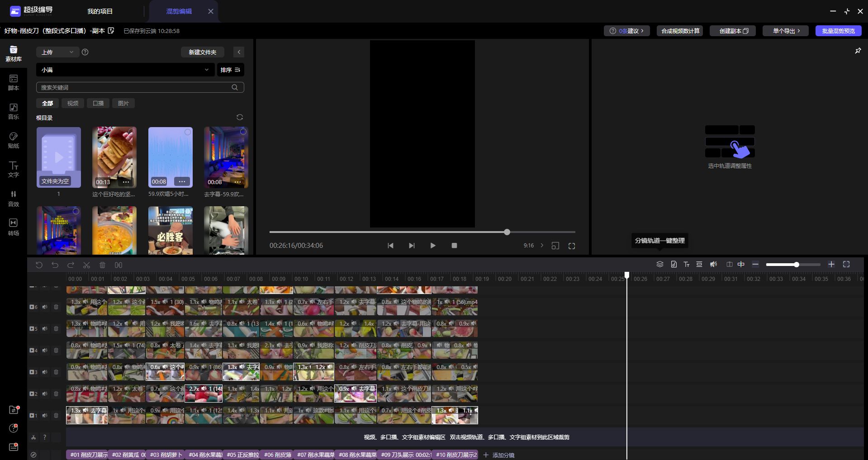868x460 pixels.
Task: Open the 贴纸 sticker panel
Action: (14, 141)
